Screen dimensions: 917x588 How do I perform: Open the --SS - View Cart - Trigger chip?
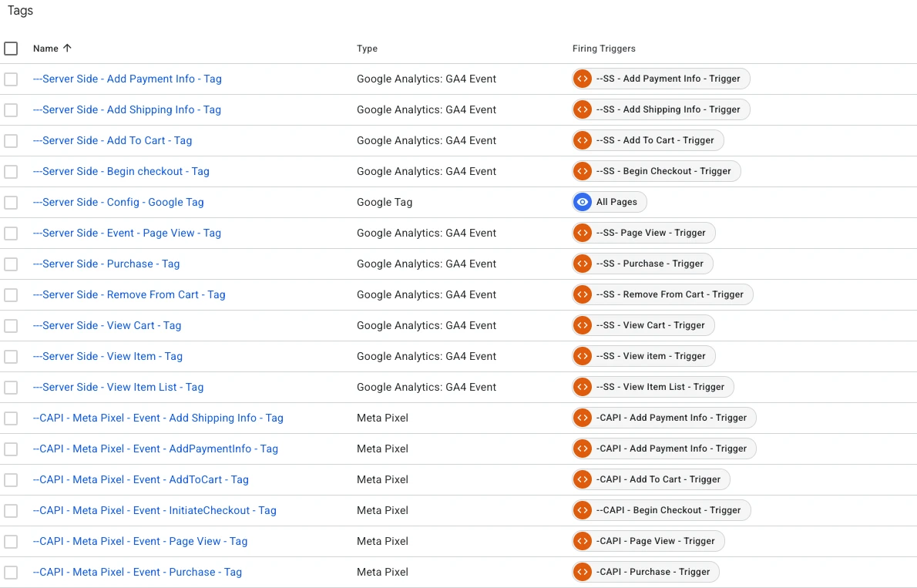(x=643, y=325)
